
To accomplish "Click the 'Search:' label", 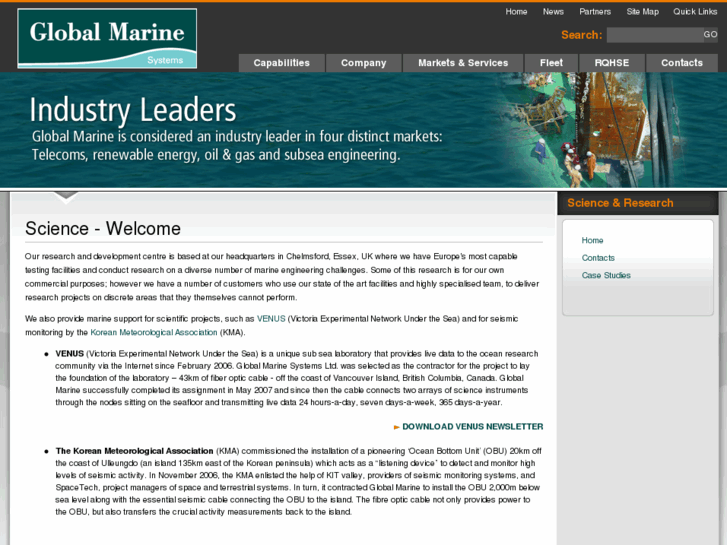I will (581, 35).
